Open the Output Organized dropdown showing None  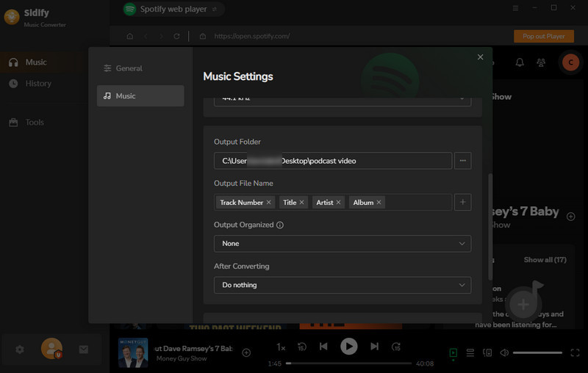343,244
